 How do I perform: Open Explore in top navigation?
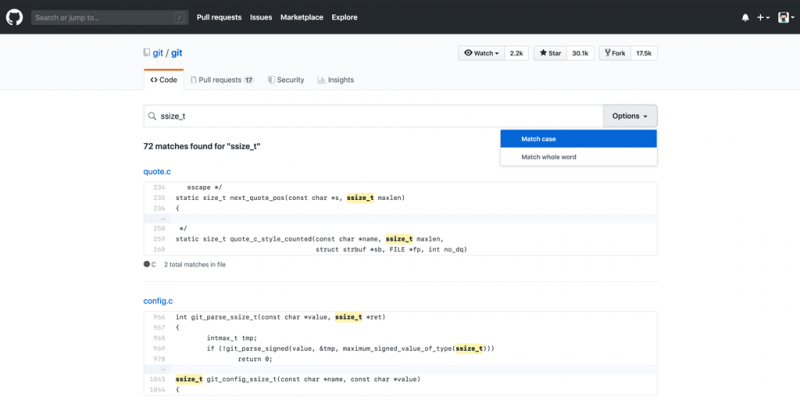click(344, 17)
